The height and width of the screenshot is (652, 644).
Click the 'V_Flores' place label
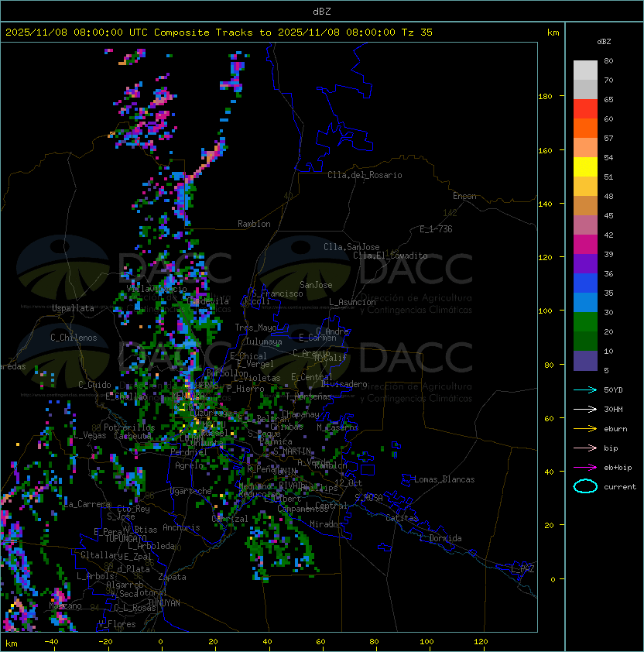tap(117, 624)
